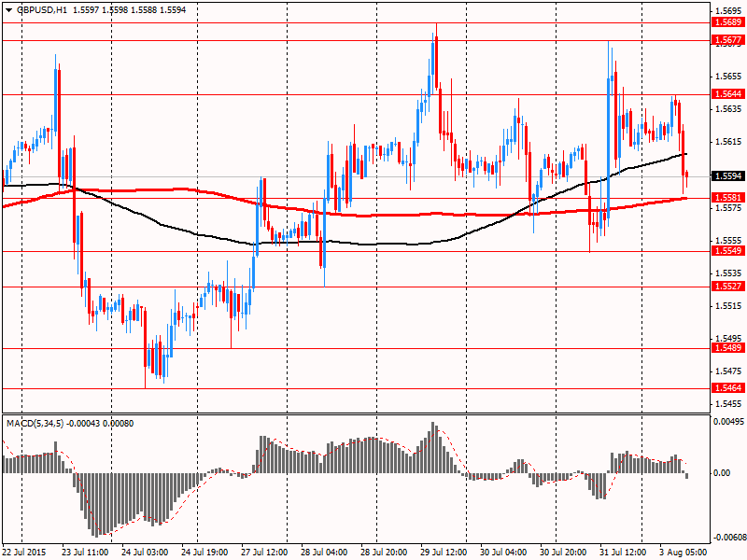
Task: Click the 1.5549 support price label
Action: 726,251
